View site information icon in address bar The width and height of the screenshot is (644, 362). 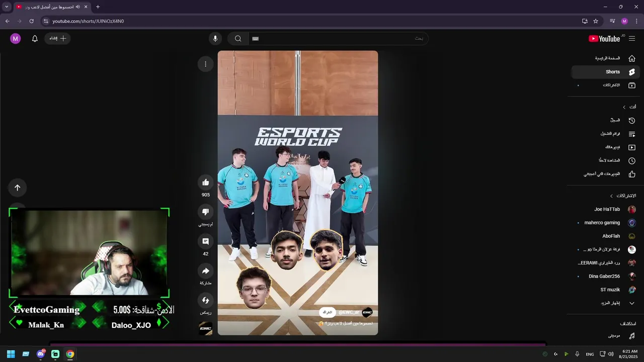click(46, 21)
